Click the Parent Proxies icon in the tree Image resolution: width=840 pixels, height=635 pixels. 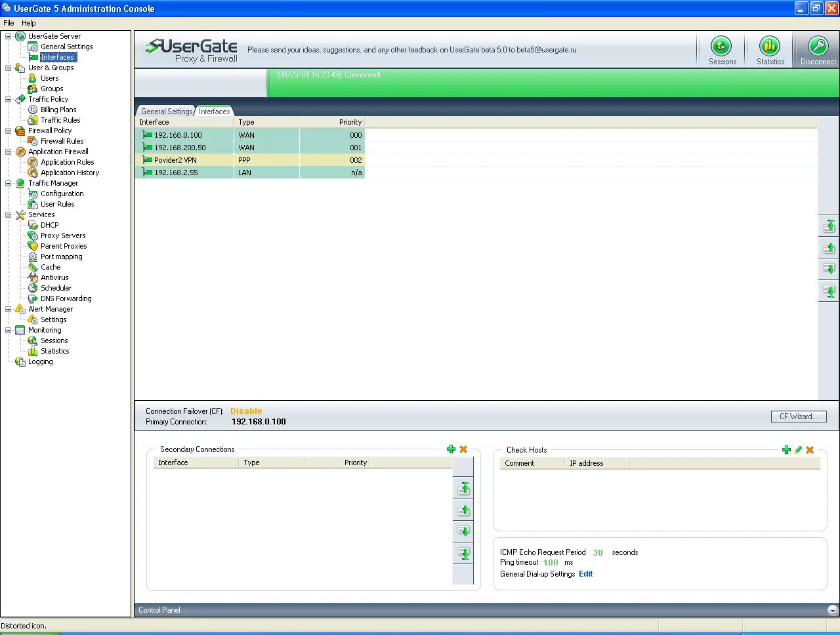[33, 246]
